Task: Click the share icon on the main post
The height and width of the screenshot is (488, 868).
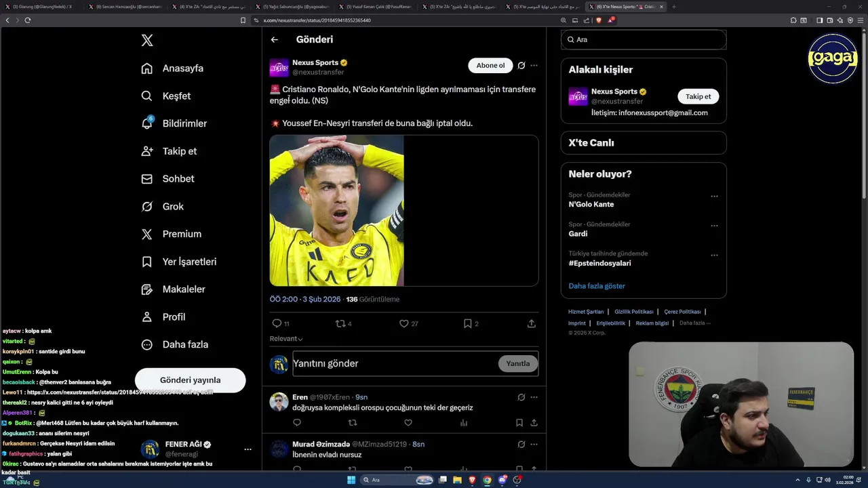Action: 532,324
